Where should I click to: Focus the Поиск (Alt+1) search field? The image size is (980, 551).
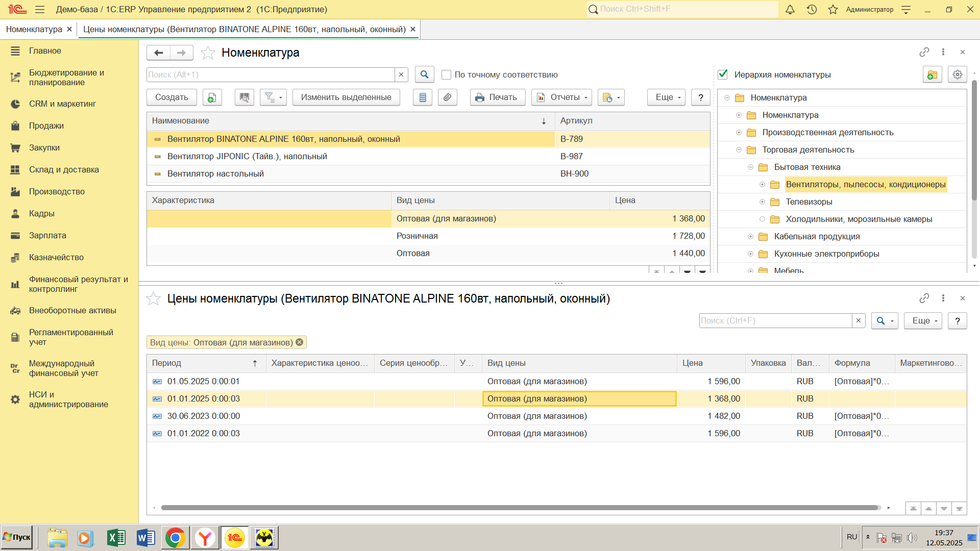tap(271, 74)
